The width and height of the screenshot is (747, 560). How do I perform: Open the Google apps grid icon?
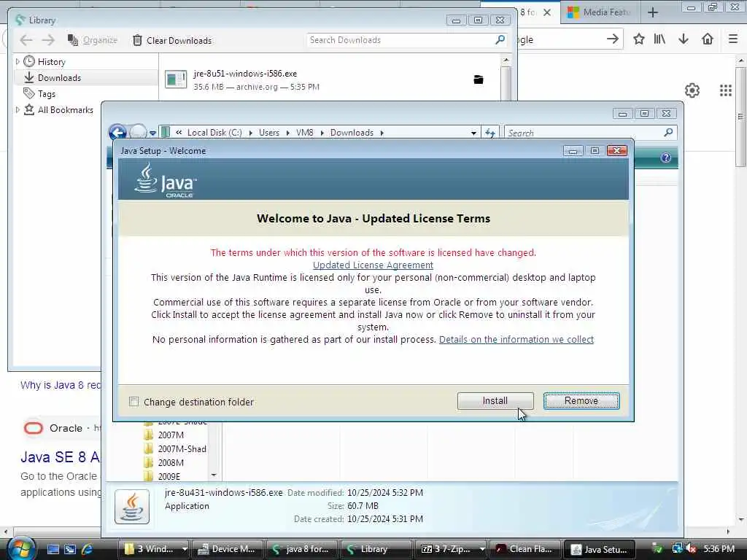[x=726, y=90]
